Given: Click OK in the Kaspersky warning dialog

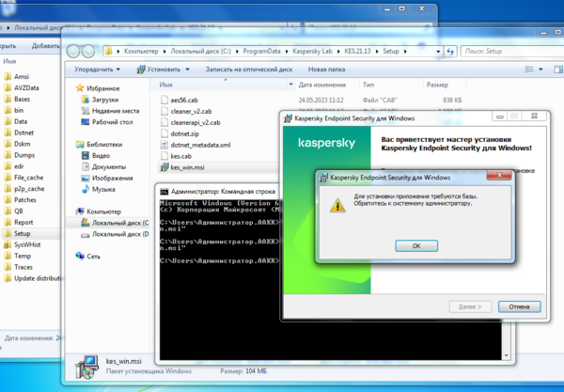Looking at the screenshot, I should [x=416, y=246].
